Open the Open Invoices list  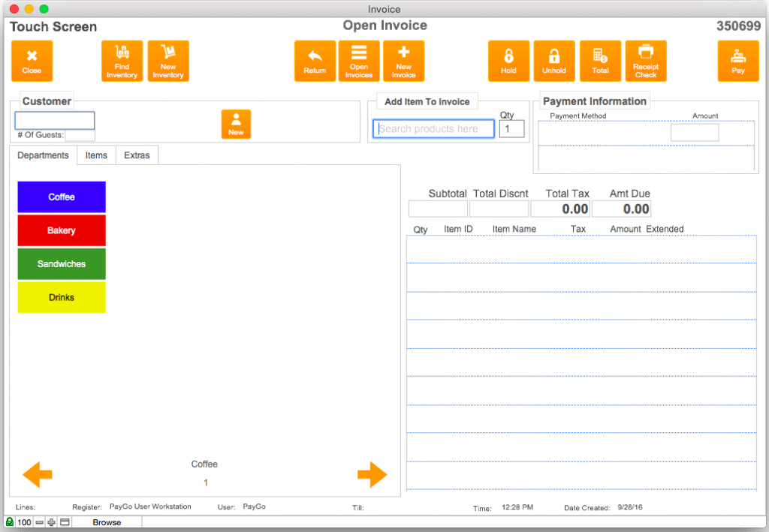[359, 61]
